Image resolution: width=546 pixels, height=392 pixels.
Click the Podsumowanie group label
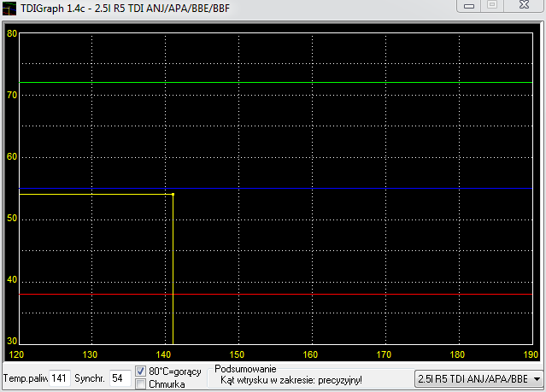point(245,369)
